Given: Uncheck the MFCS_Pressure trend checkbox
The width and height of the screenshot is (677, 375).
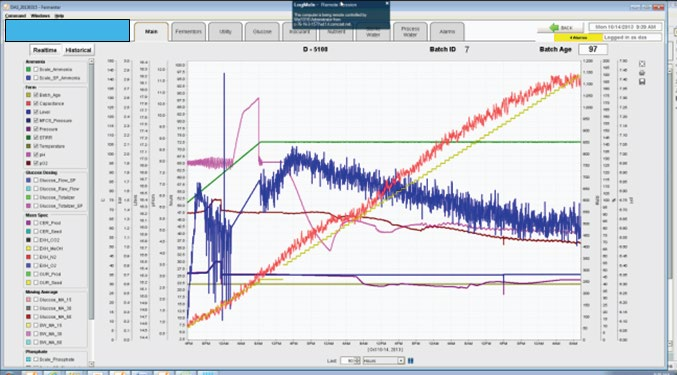Looking at the screenshot, I should point(36,121).
